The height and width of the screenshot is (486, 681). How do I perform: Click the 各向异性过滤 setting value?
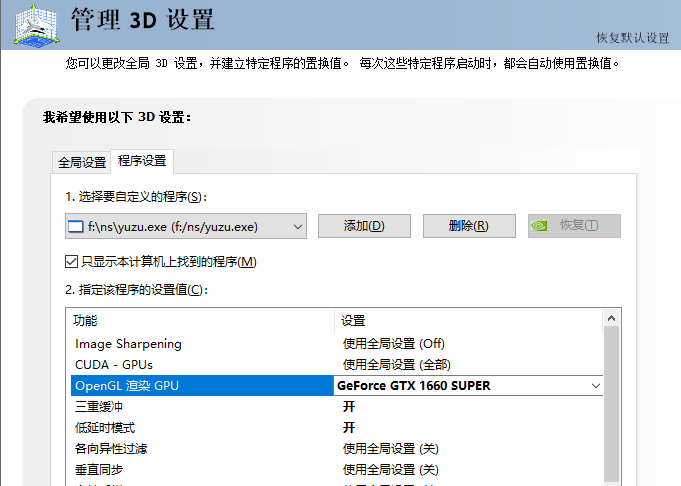pyautogui.click(x=390, y=448)
